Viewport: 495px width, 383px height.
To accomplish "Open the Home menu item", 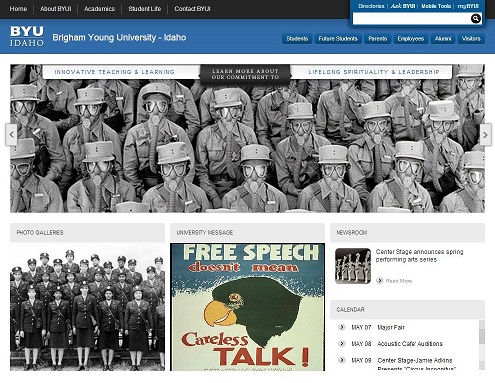I will 18,9.
